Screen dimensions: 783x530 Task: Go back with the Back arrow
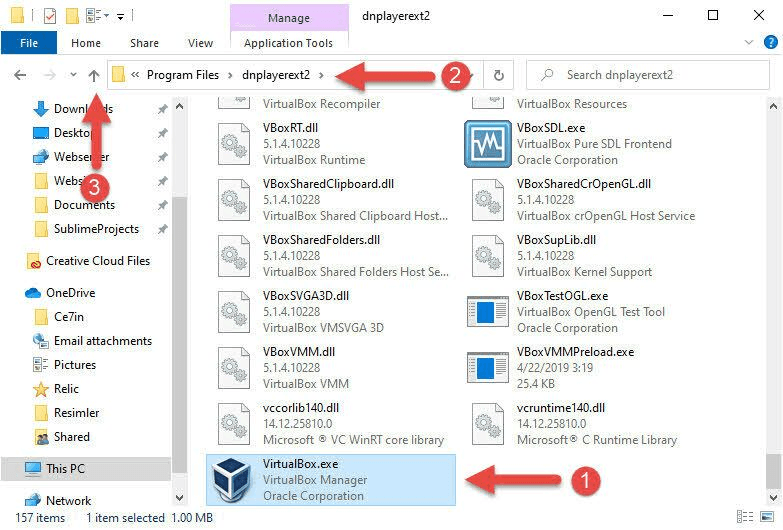tap(20, 75)
